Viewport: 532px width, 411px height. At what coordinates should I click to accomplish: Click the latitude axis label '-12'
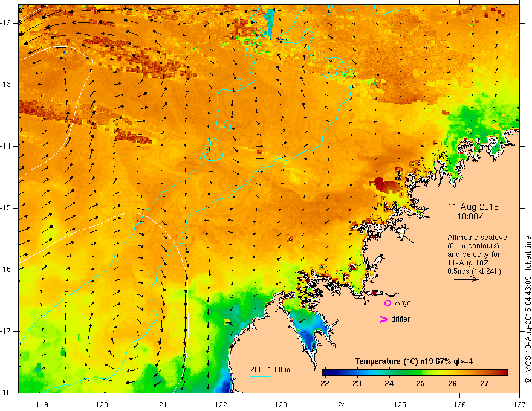tap(6, 23)
